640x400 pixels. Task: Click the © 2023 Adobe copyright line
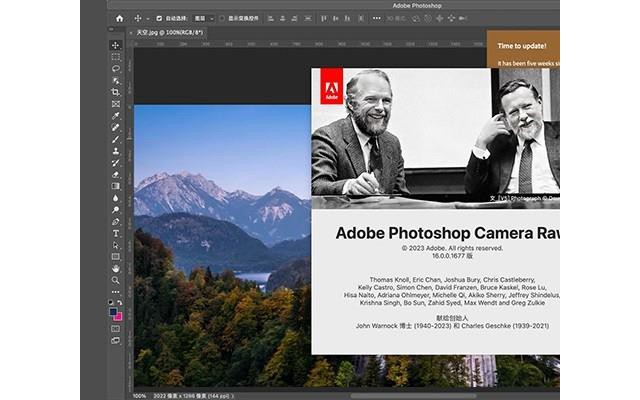coord(452,248)
